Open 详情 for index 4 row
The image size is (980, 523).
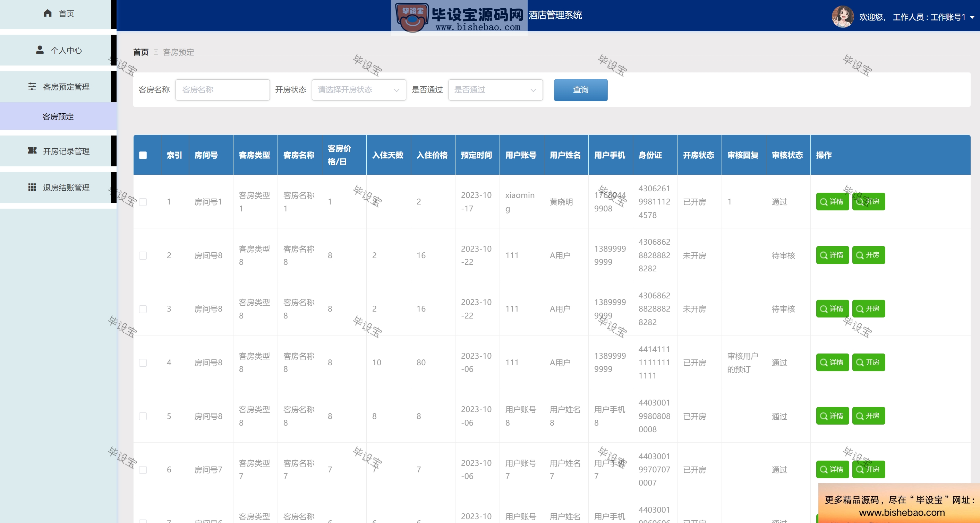point(832,362)
